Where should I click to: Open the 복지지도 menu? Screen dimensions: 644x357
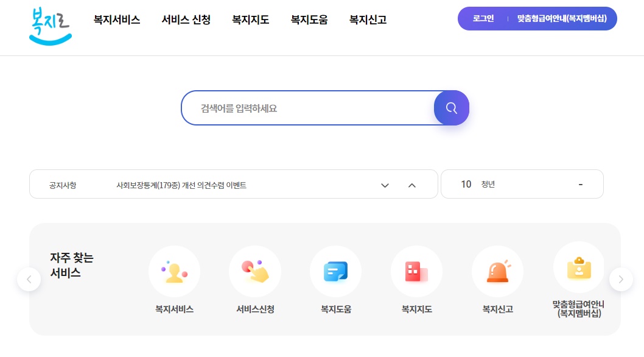(x=250, y=19)
